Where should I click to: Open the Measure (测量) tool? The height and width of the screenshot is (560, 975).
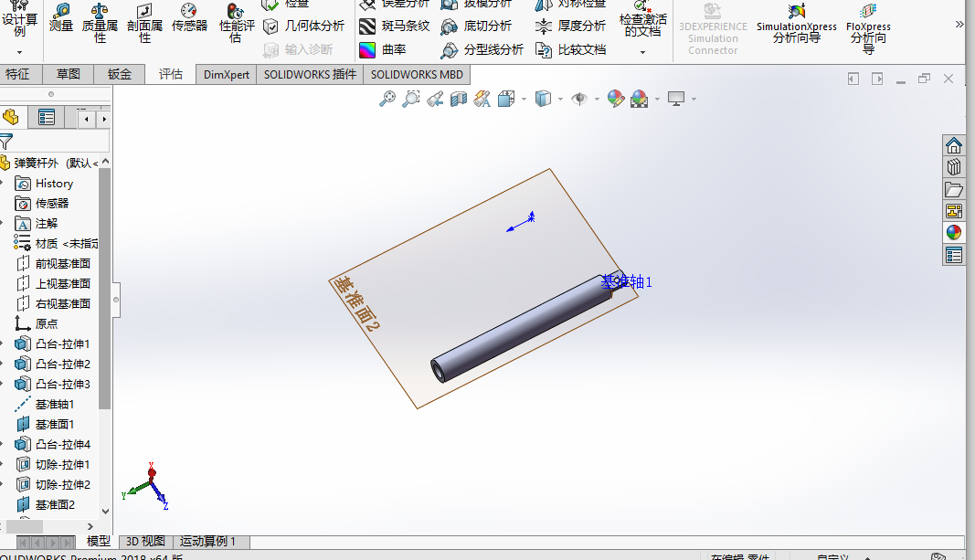(61, 18)
